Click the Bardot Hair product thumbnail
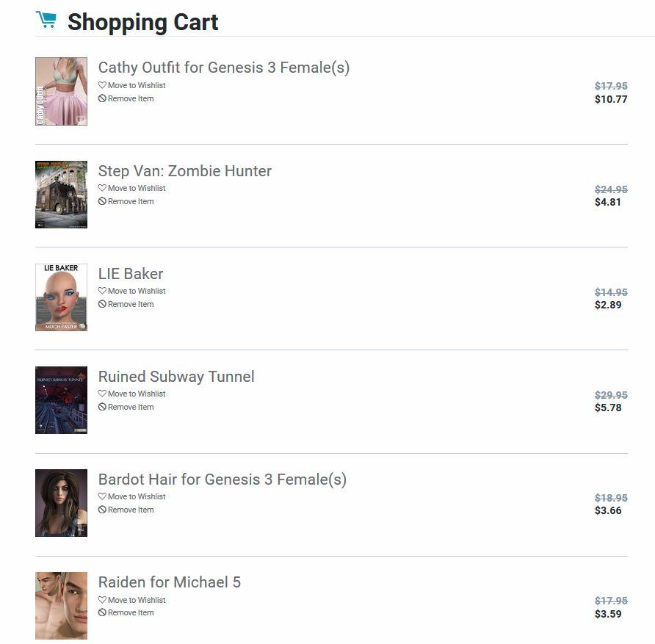 pyautogui.click(x=61, y=503)
